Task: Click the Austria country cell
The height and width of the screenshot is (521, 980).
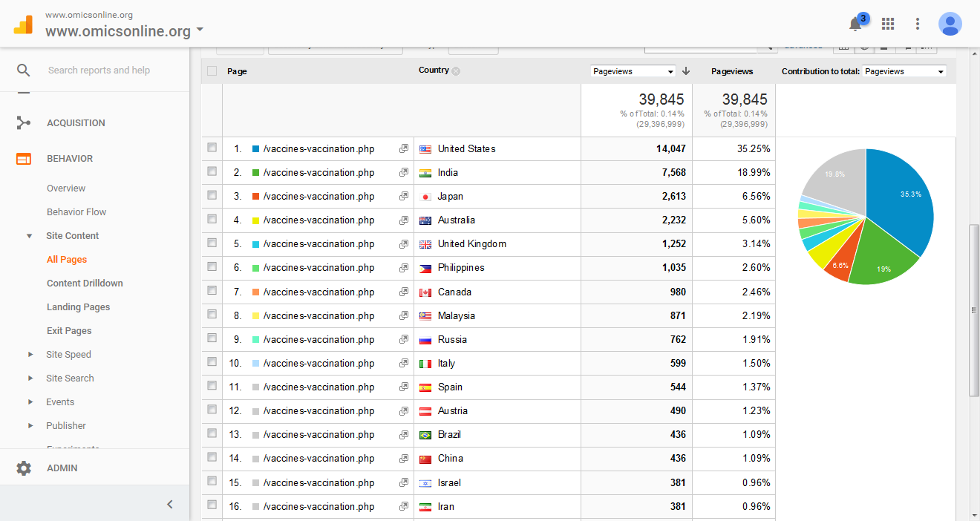Action: (497, 411)
